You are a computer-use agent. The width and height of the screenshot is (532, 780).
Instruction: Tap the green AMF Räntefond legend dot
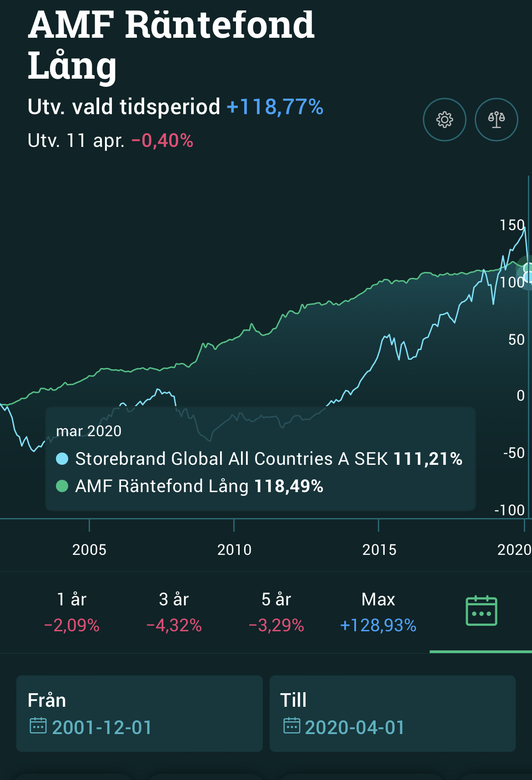(x=62, y=486)
